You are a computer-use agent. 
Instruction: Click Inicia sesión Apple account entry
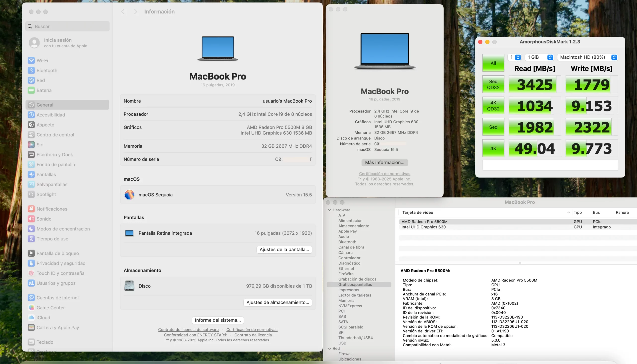(x=58, y=43)
